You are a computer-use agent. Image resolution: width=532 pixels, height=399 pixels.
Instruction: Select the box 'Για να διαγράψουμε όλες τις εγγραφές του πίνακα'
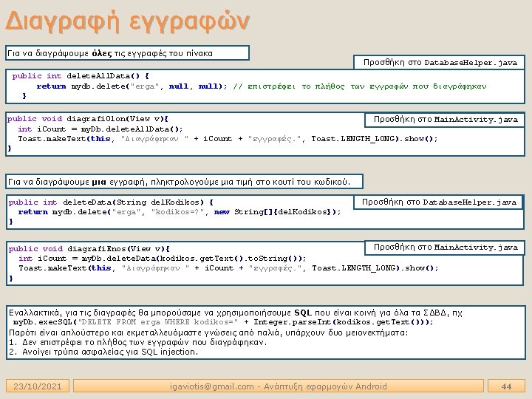127,53
